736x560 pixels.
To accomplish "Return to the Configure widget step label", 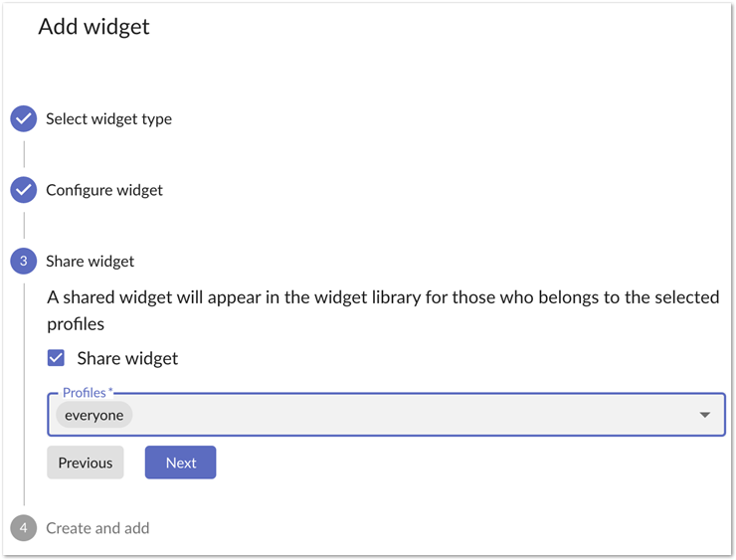I will click(x=104, y=190).
